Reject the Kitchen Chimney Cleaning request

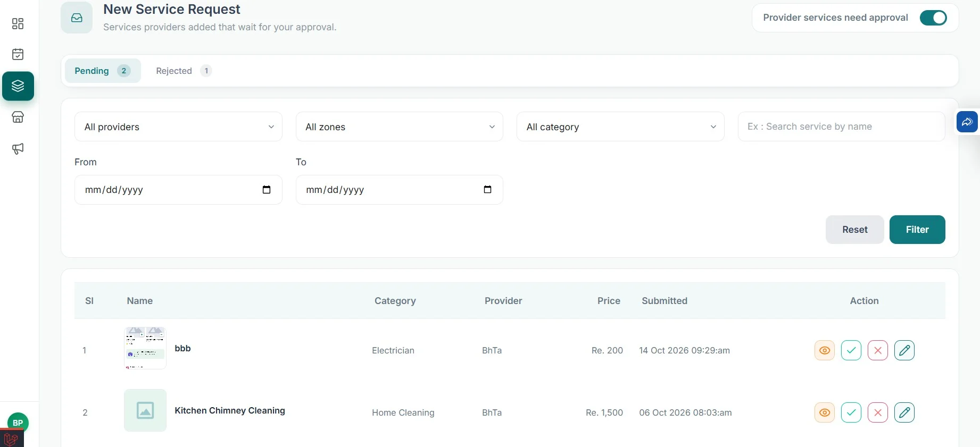(878, 412)
